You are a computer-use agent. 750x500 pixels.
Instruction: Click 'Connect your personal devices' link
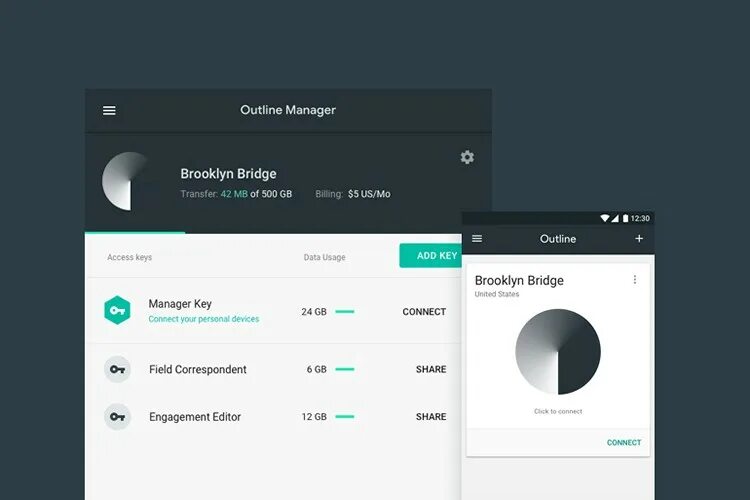coord(204,319)
